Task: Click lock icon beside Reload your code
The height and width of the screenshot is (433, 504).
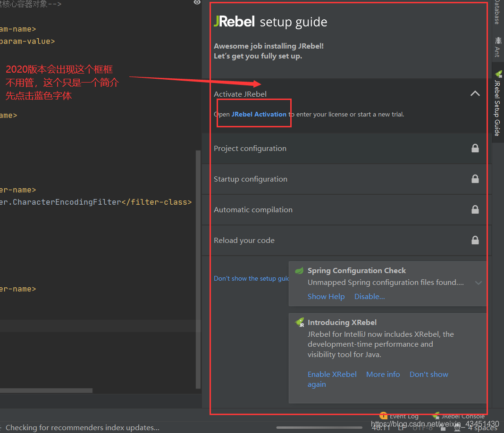Action: click(475, 240)
